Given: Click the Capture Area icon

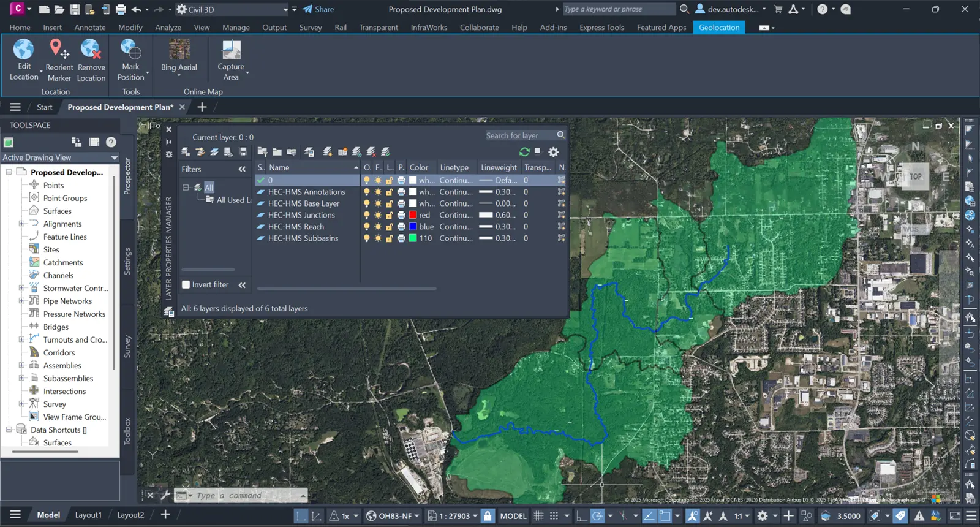Looking at the screenshot, I should [231, 50].
